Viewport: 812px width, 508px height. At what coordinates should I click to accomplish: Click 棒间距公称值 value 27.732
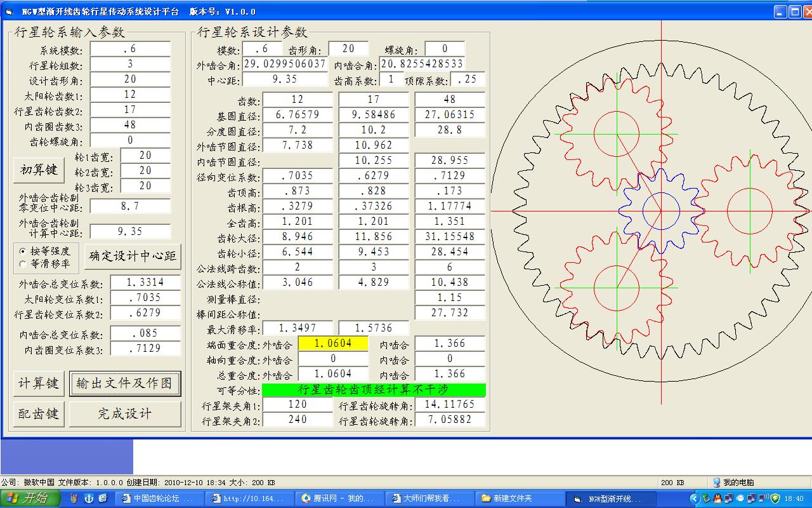pyautogui.click(x=450, y=313)
